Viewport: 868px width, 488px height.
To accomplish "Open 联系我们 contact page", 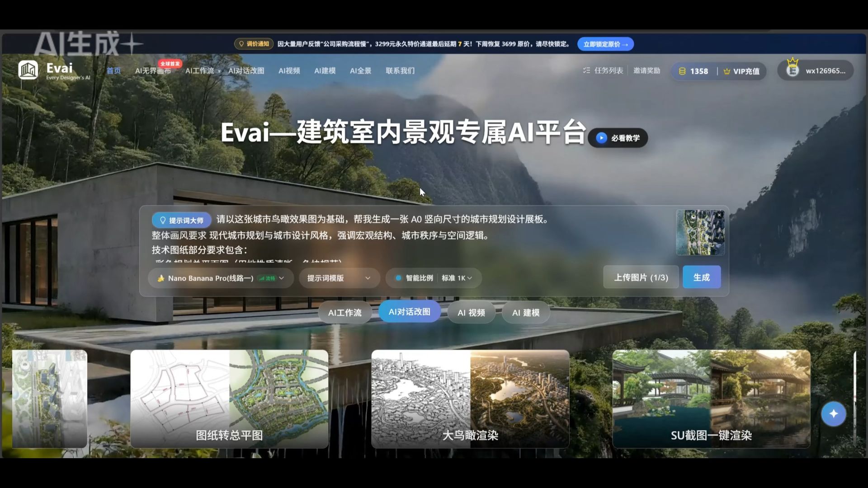I will (400, 71).
